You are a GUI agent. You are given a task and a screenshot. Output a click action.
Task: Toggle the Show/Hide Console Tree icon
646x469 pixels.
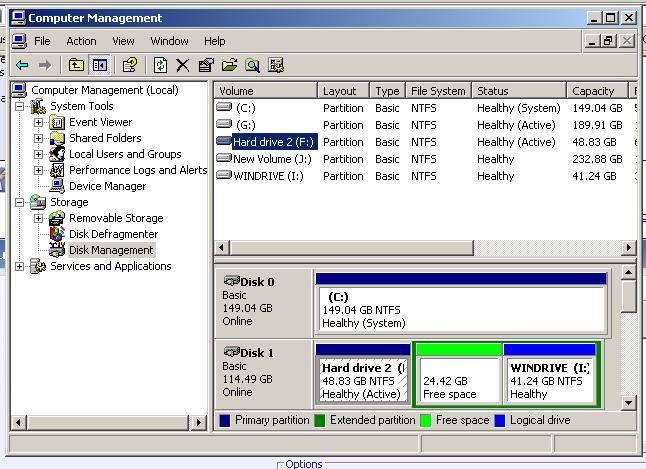coord(100,65)
